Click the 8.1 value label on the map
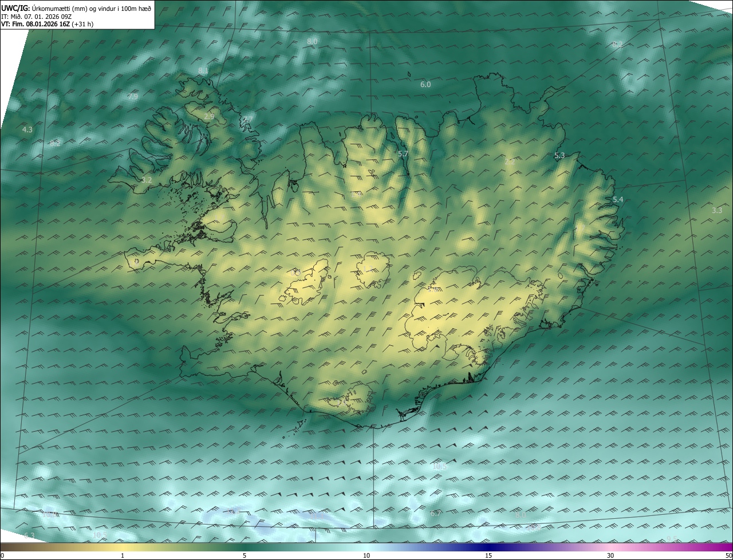733x560 pixels. tap(203, 70)
